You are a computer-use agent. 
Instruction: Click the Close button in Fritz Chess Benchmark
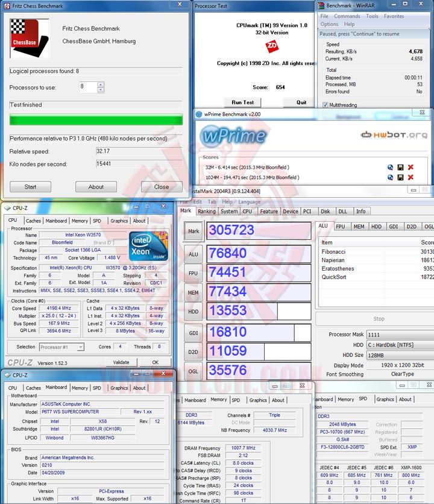[x=162, y=187]
